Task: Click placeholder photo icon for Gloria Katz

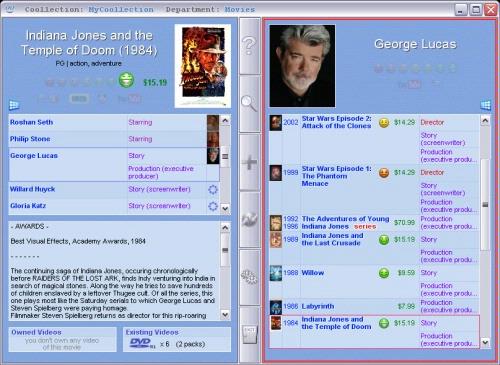Action: 213,206
